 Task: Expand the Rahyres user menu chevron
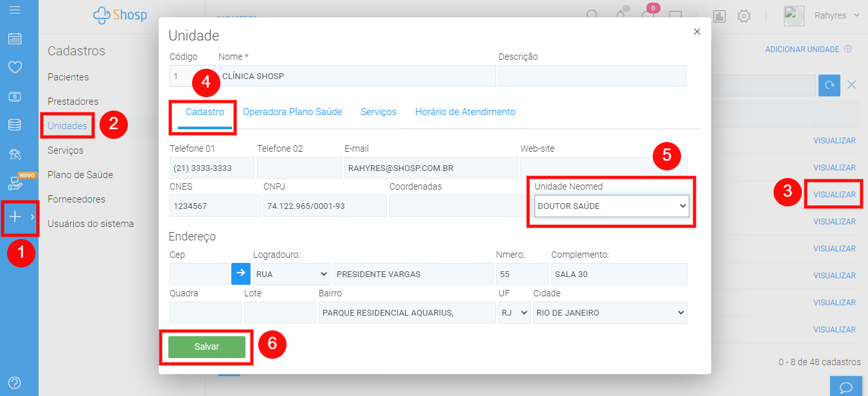point(856,15)
